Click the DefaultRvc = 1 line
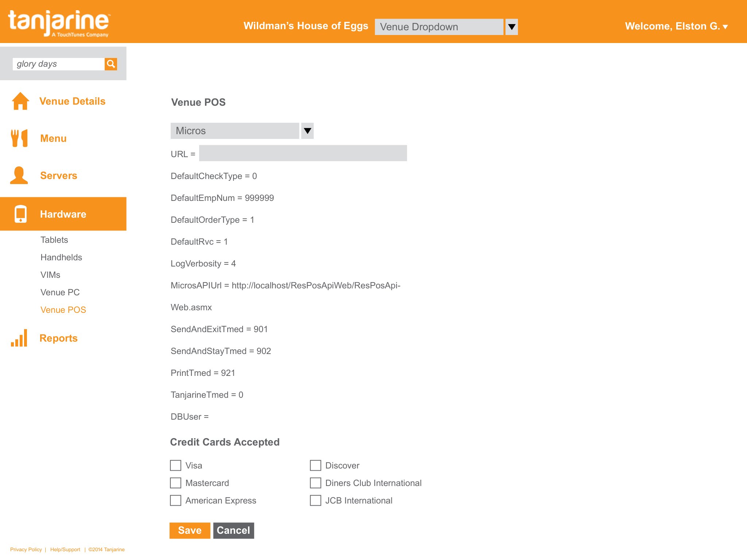The width and height of the screenshot is (747, 560). coord(199,242)
